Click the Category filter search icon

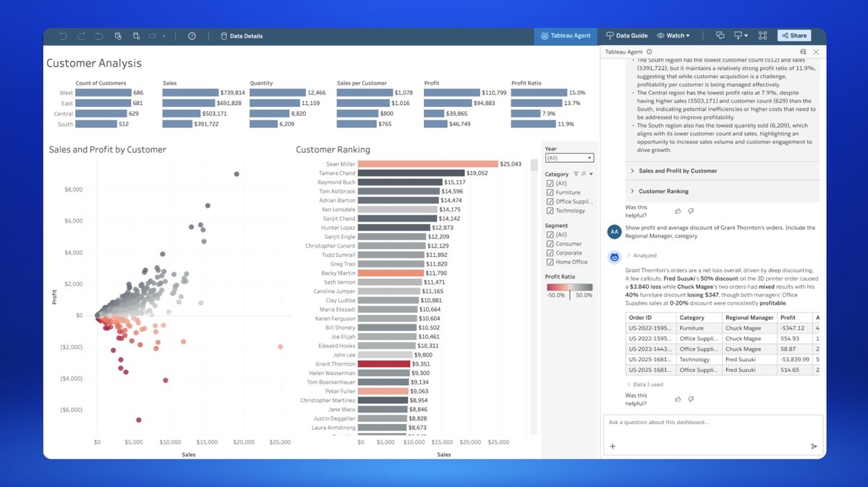(583, 174)
